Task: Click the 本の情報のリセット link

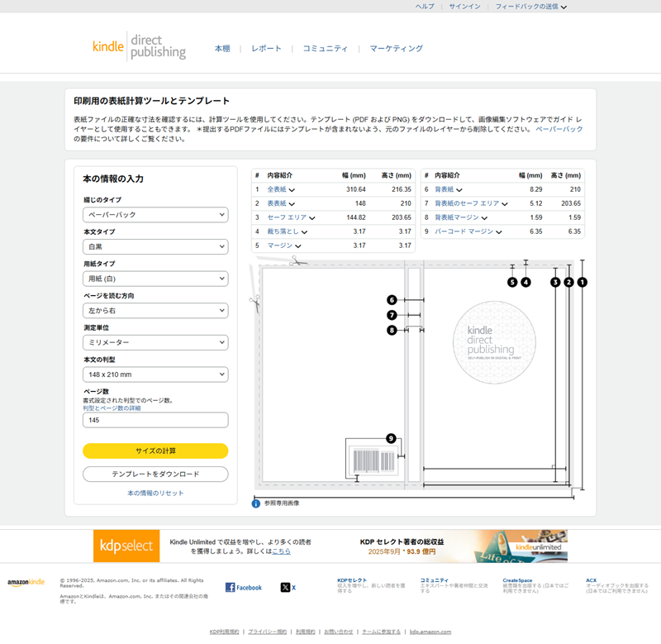Action: point(155,493)
